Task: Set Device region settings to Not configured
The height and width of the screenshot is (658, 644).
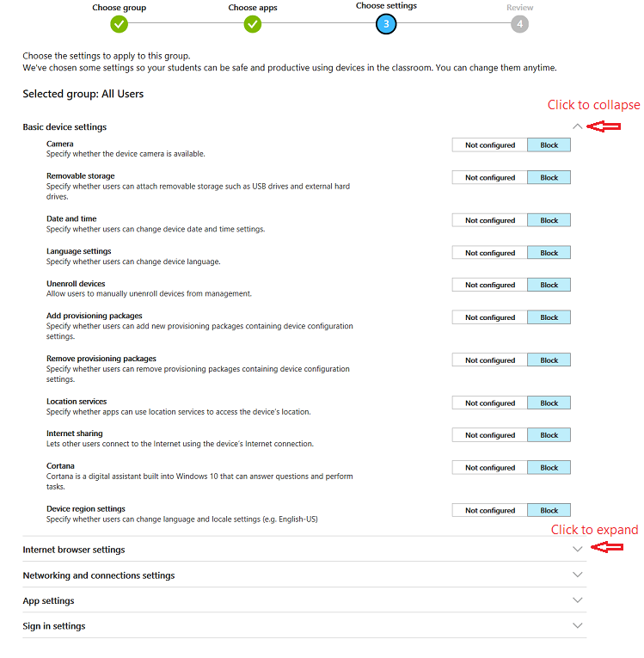Action: pyautogui.click(x=490, y=511)
